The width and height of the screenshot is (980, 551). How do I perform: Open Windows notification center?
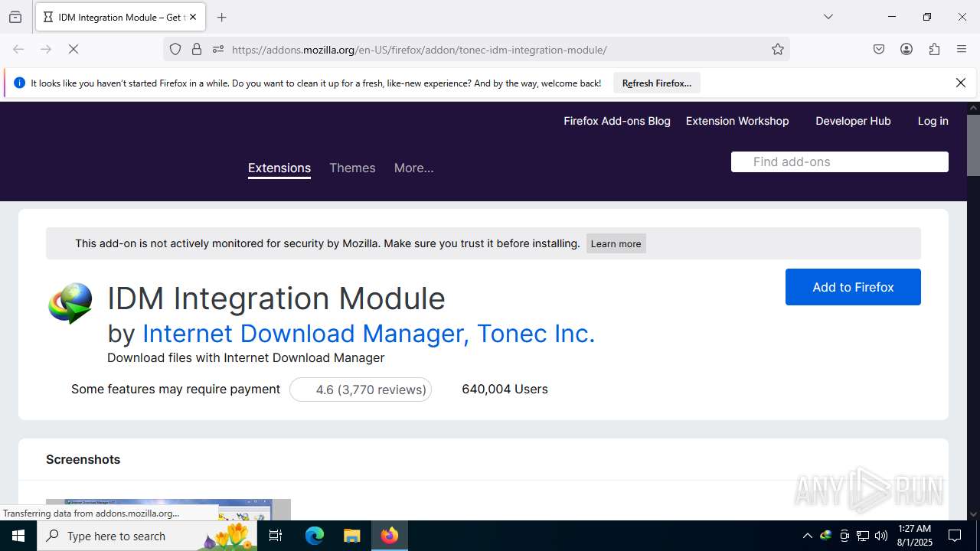coord(955,536)
